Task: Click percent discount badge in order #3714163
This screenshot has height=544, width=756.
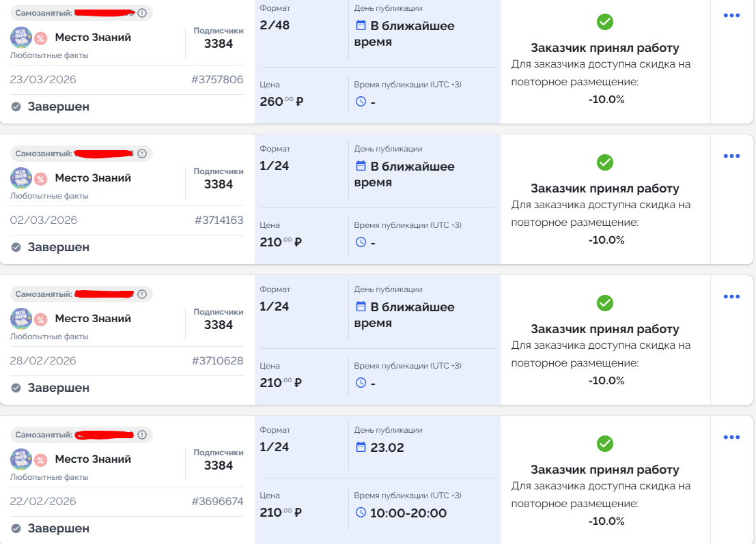Action: [40, 179]
